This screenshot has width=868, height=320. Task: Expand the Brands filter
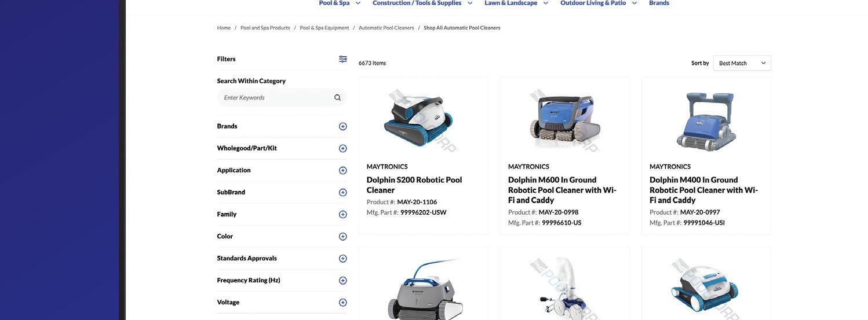(343, 127)
